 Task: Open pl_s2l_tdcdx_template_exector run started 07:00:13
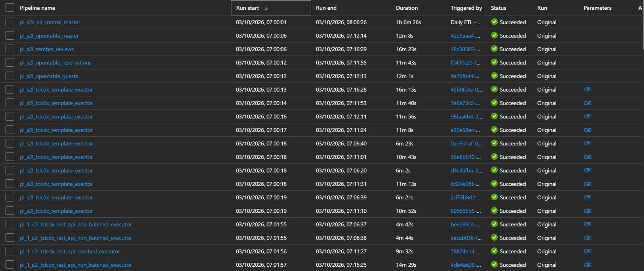tap(56, 90)
